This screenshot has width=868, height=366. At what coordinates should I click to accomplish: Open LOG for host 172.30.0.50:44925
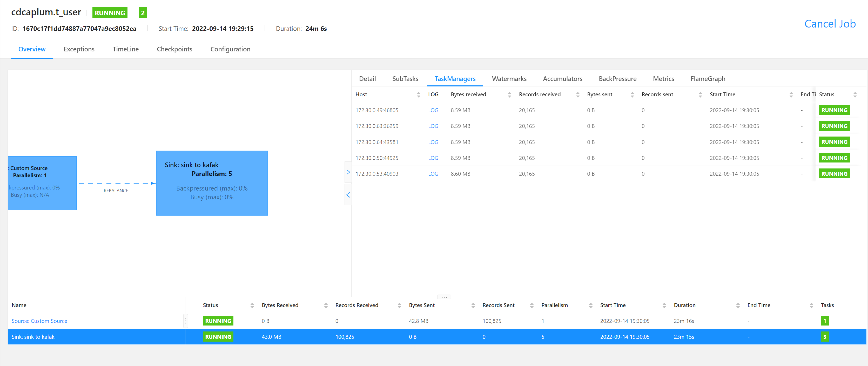[433, 158]
